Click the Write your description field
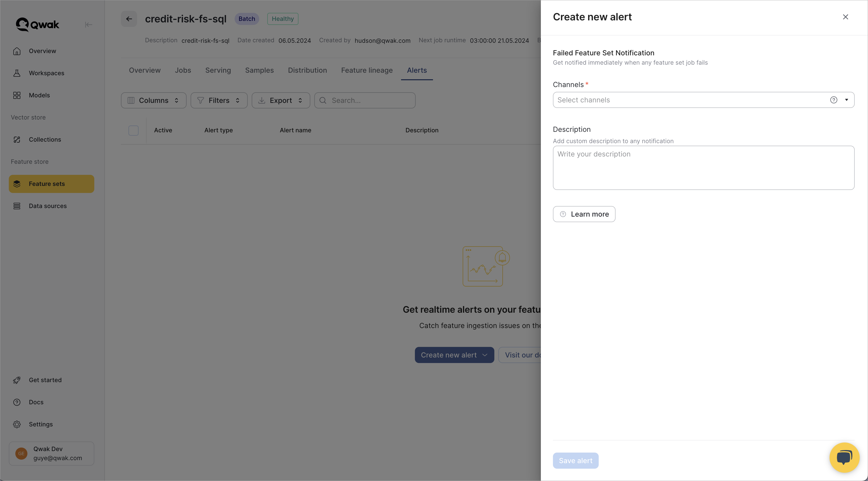The width and height of the screenshot is (868, 481). coord(703,168)
